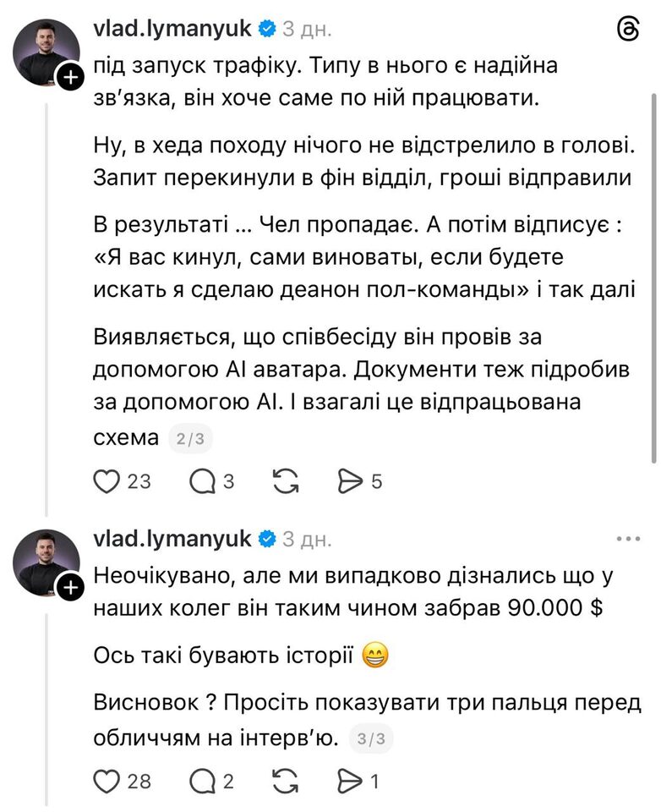Image resolution: width=661 pixels, height=812 pixels.
Task: Open vlad.lymanyuk profile from the second post
Action: point(172,538)
